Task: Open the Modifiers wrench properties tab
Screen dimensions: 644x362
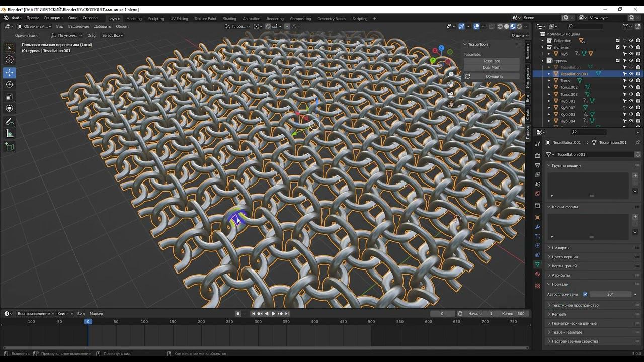Action: [537, 227]
